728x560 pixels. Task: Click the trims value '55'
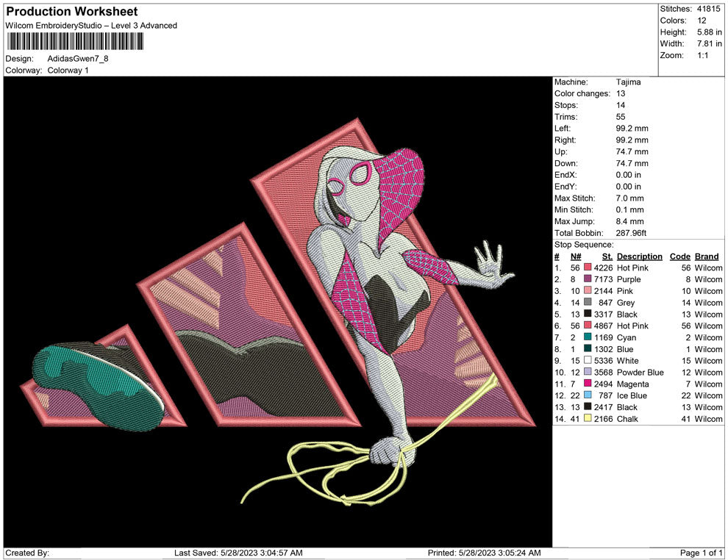coord(621,117)
